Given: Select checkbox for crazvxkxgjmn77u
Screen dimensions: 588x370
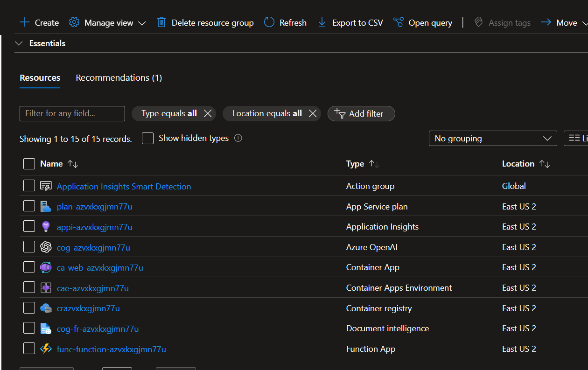Looking at the screenshot, I should 29,308.
